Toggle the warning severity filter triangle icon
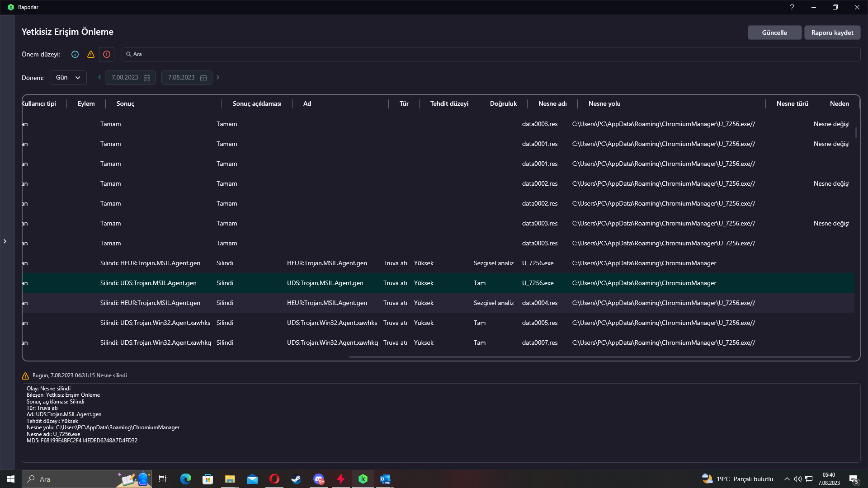868x488 pixels. click(x=91, y=54)
